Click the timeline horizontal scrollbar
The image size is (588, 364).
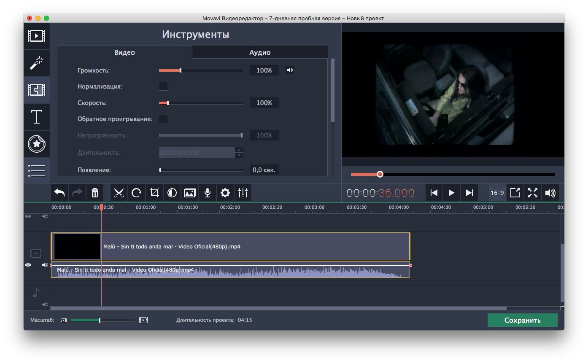coord(278,308)
